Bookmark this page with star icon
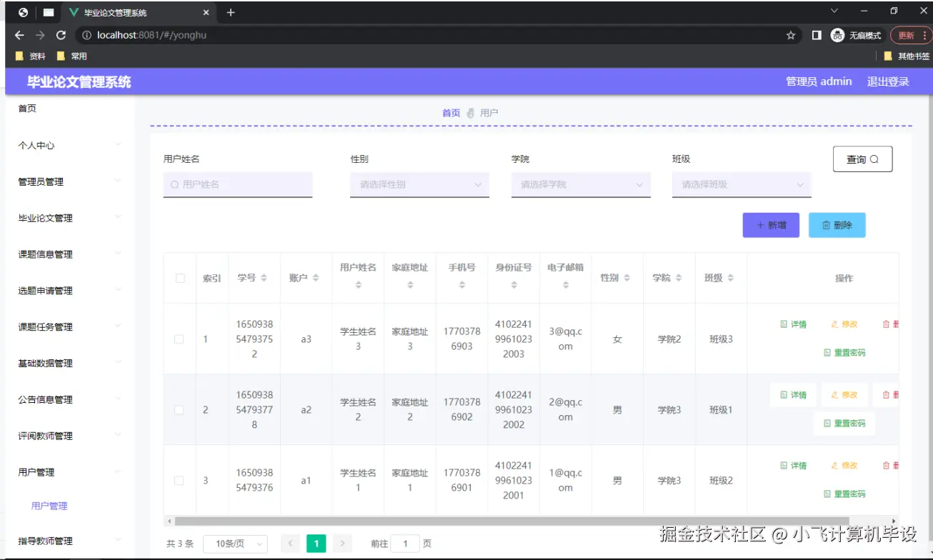 (791, 35)
